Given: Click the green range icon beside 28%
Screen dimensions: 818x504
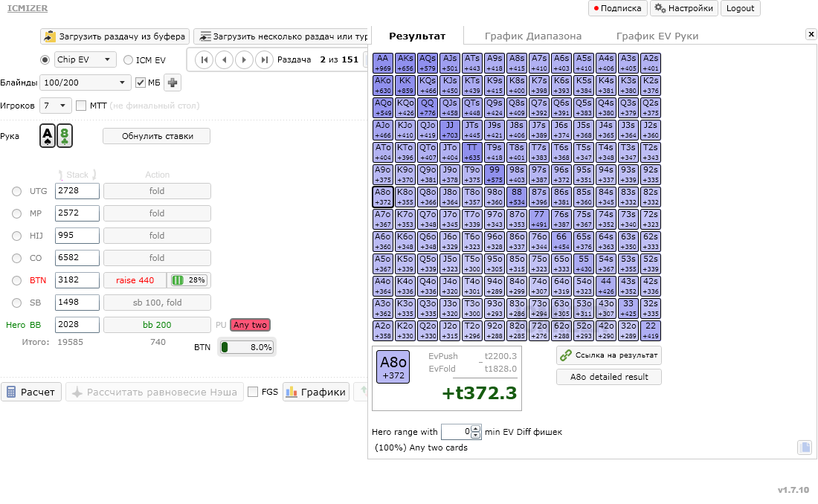Looking at the screenshot, I should (x=178, y=280).
